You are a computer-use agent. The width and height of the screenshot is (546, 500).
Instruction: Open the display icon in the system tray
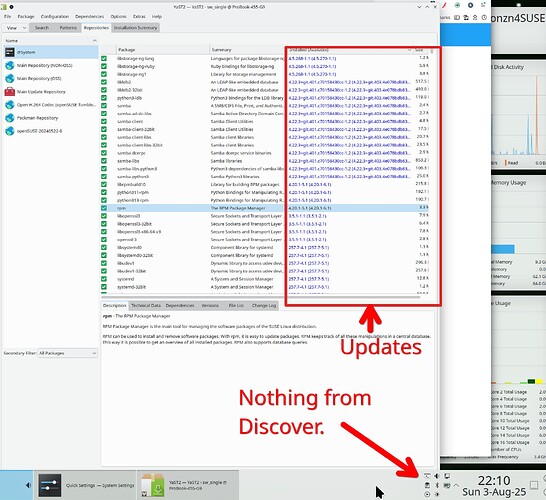447,476
